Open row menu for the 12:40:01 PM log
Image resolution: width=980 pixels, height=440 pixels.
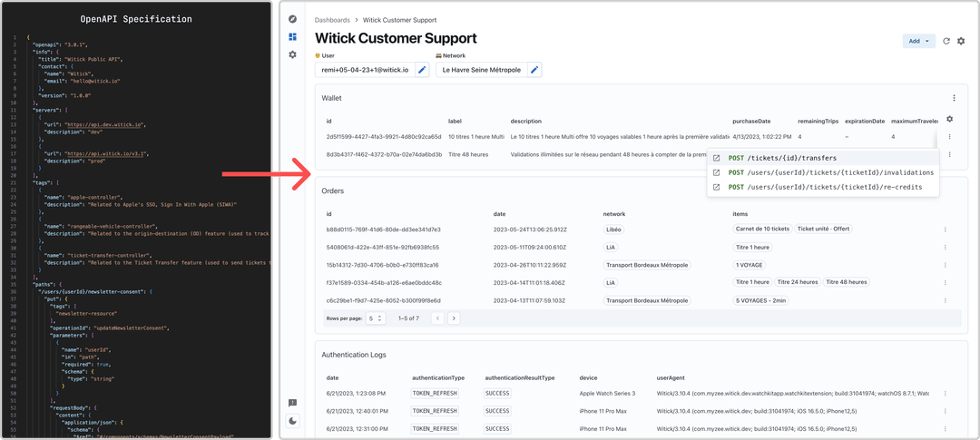pyautogui.click(x=945, y=411)
